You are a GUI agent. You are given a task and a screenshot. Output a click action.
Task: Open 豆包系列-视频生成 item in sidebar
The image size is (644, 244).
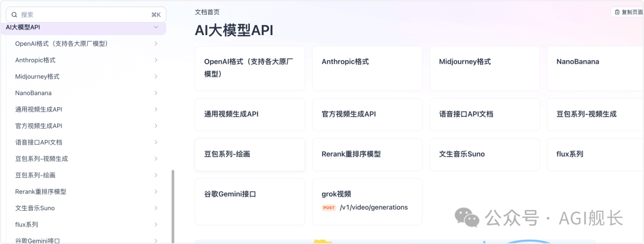42,159
